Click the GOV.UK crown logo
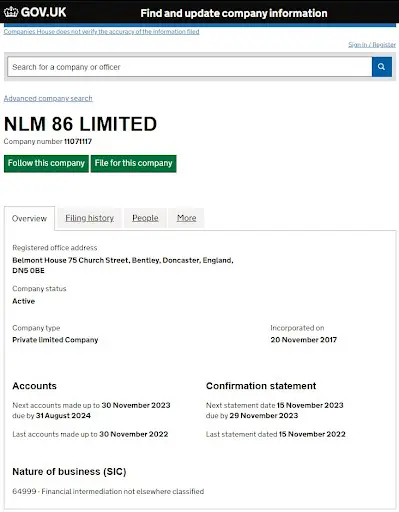The height and width of the screenshot is (512, 399). [x=11, y=12]
